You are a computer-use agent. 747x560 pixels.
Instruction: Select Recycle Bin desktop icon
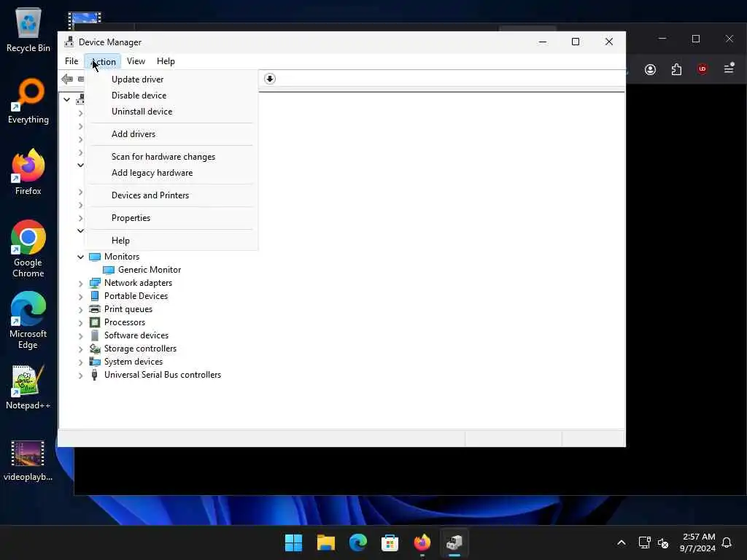coord(28,30)
